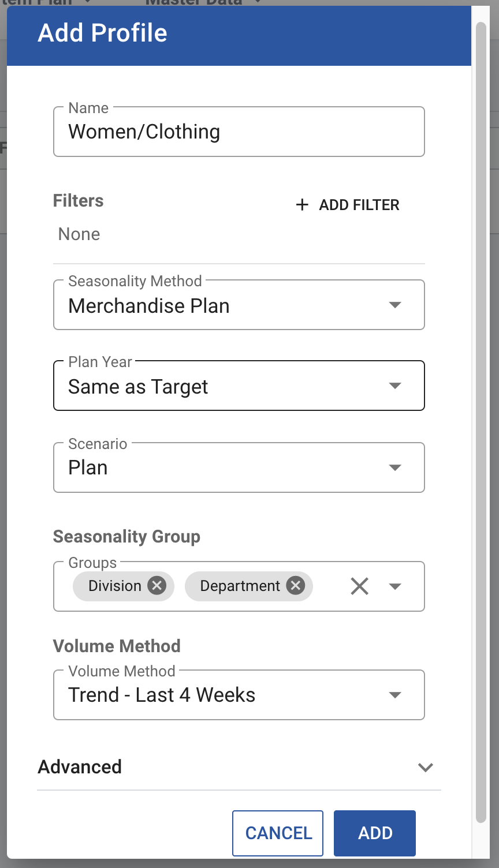Click the Advanced chevron arrow
Screen dimensions: 499x868
click(426, 768)
